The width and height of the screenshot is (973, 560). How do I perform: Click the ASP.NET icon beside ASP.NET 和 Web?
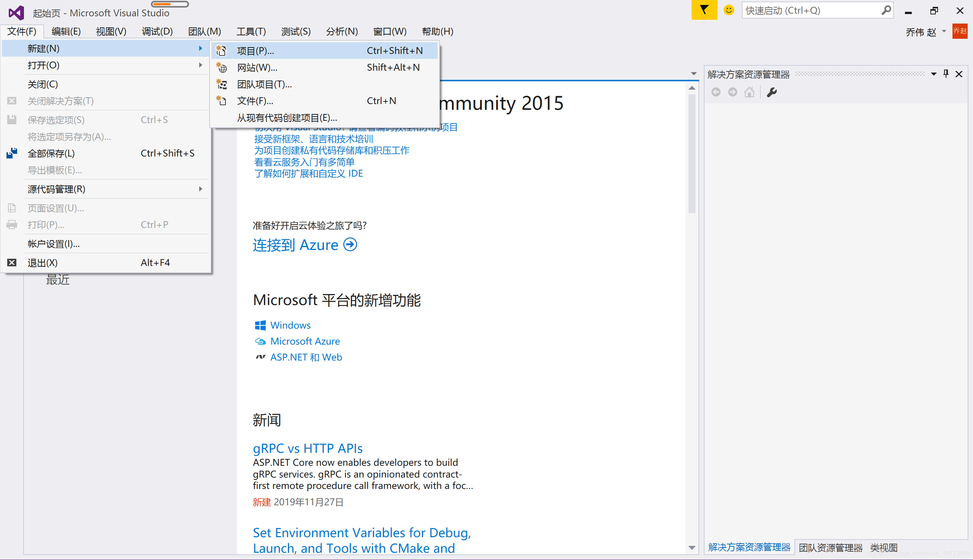point(260,357)
